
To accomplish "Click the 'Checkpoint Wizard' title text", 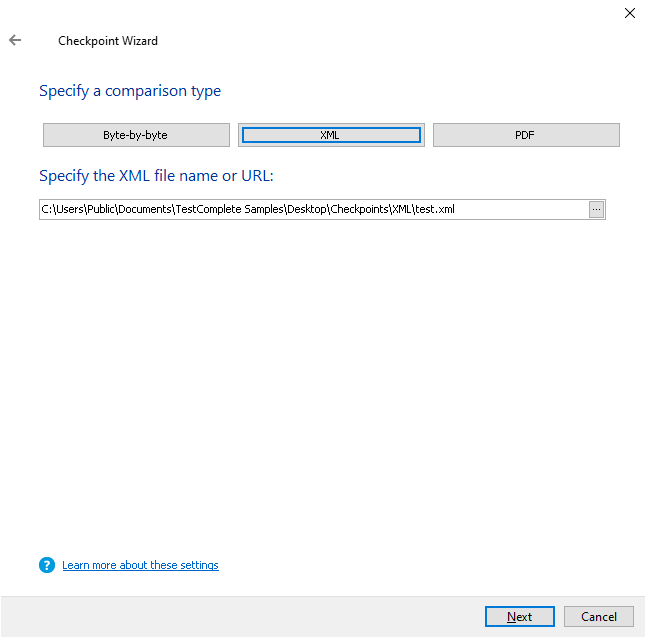I will pos(108,41).
